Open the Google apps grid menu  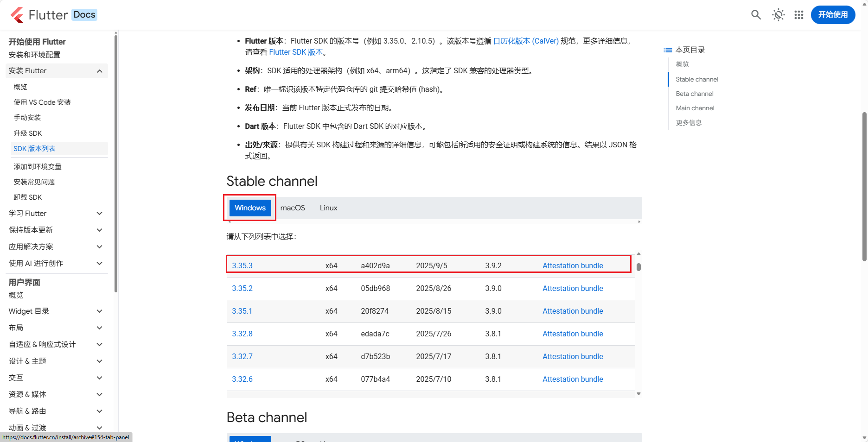[x=799, y=15]
